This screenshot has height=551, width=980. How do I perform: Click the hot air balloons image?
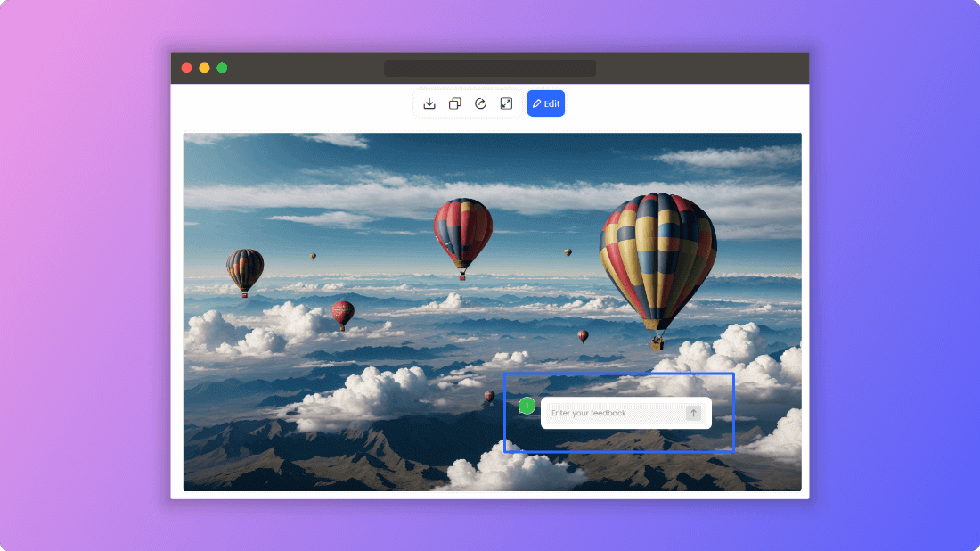492,311
